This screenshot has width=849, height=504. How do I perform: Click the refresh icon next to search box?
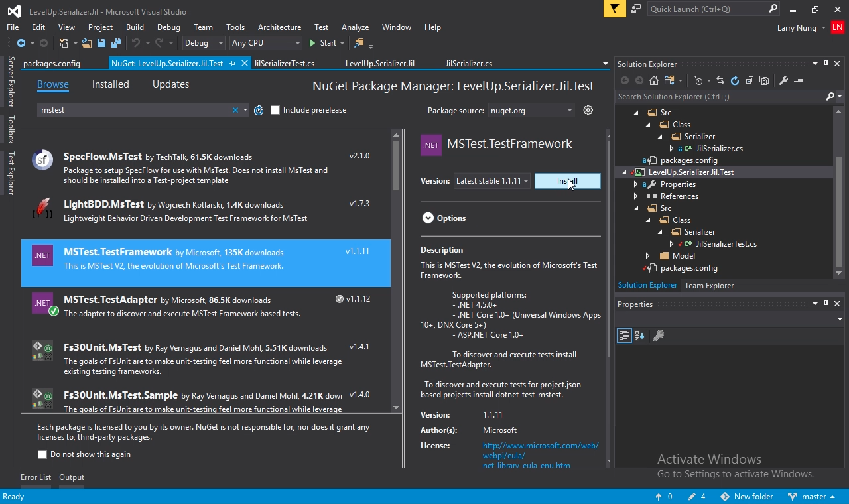click(259, 110)
